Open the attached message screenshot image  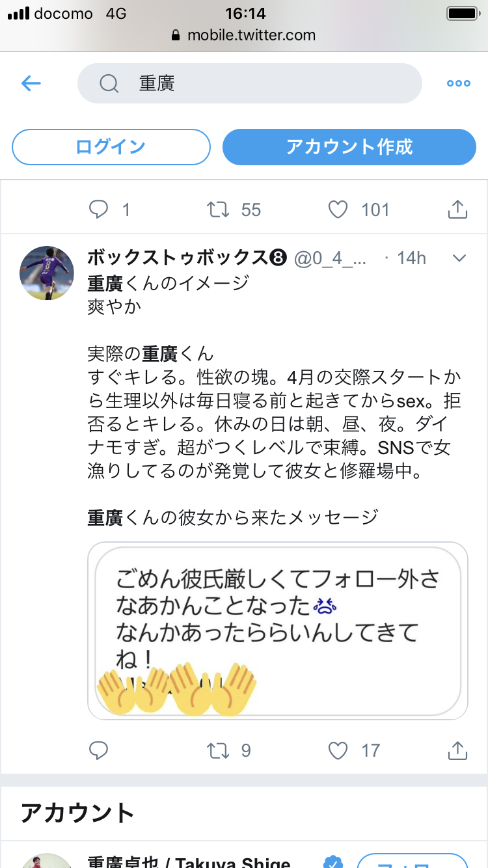(x=278, y=630)
